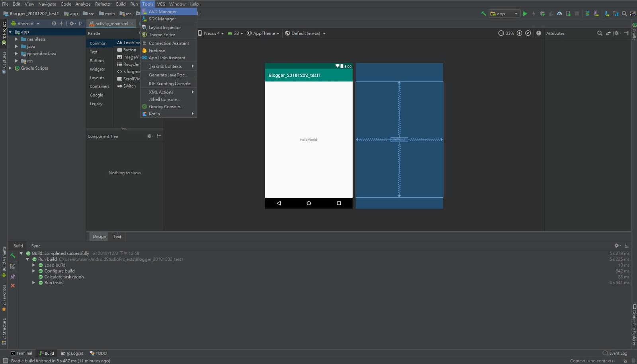
Task: Open the Logcat tool window
Action: [72, 353]
